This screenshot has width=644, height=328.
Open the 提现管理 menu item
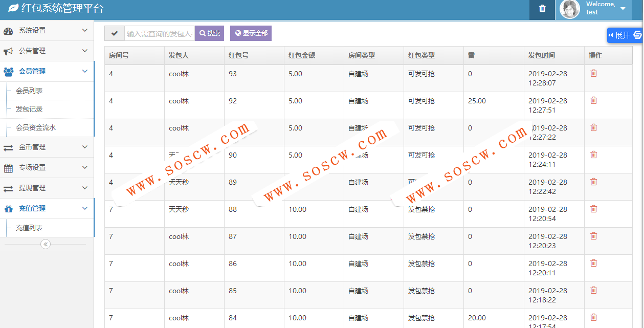pos(47,188)
